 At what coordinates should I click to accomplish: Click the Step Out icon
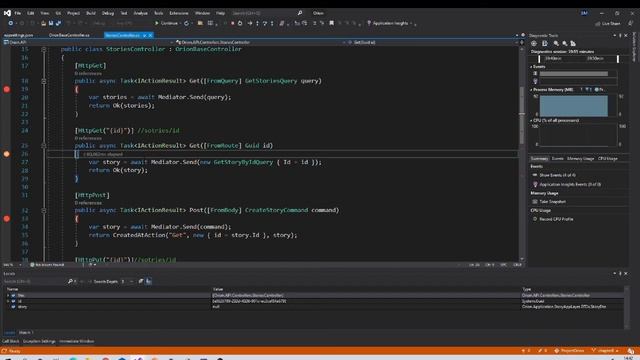272,23
